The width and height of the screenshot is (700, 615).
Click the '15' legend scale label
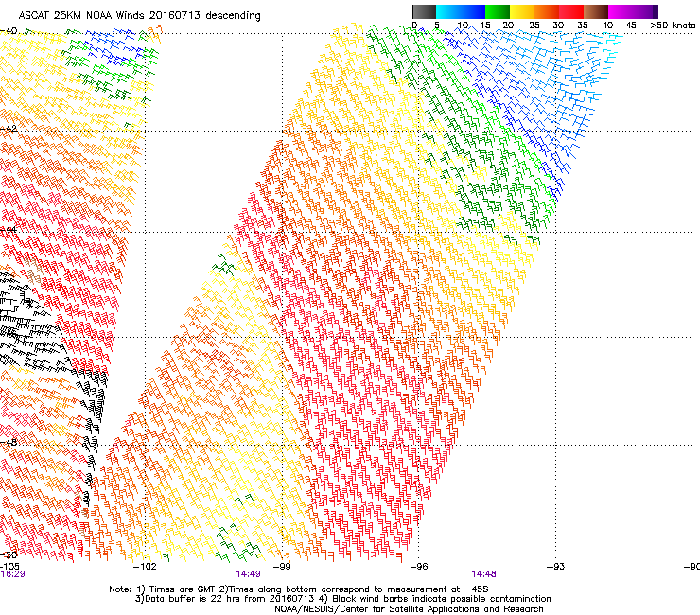pos(485,25)
